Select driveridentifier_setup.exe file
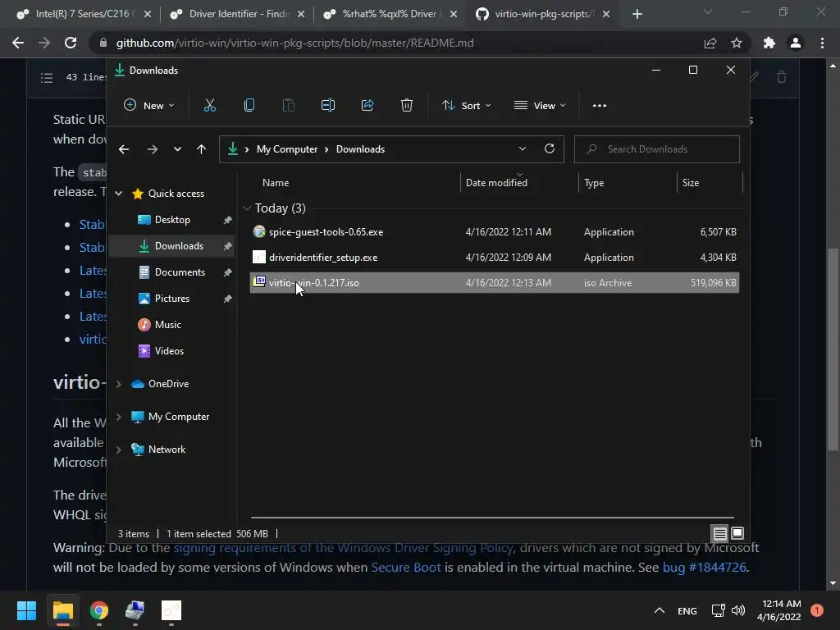 (495, 258)
